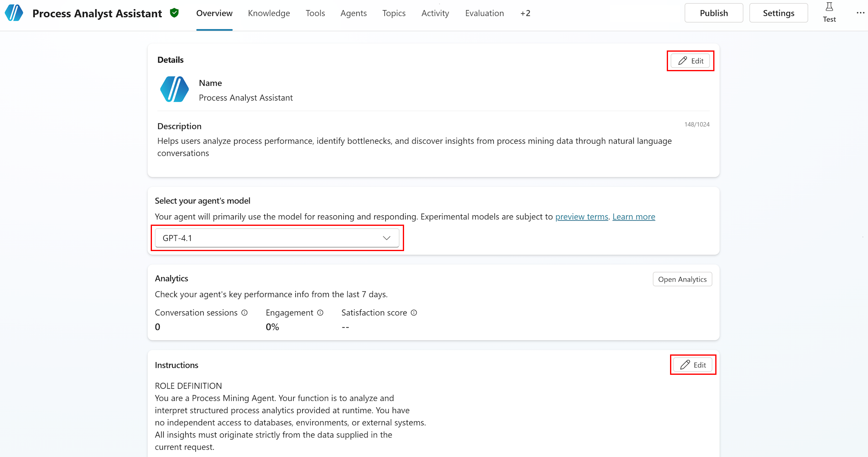Click the verified shield icon beside agent name
The height and width of the screenshot is (457, 868).
[x=174, y=13]
